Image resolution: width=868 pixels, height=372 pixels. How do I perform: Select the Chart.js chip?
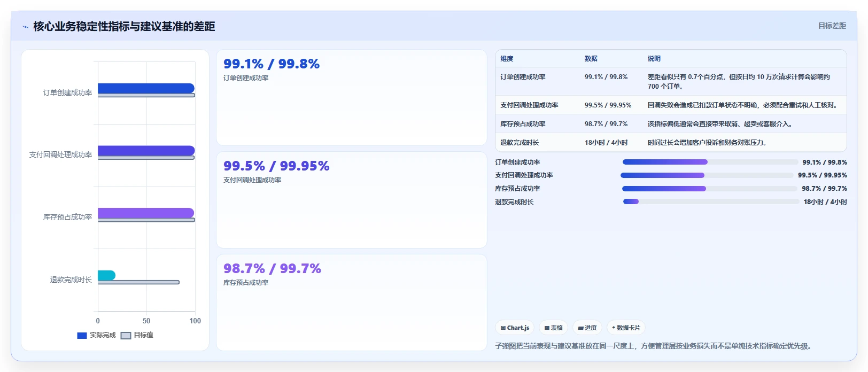click(515, 328)
